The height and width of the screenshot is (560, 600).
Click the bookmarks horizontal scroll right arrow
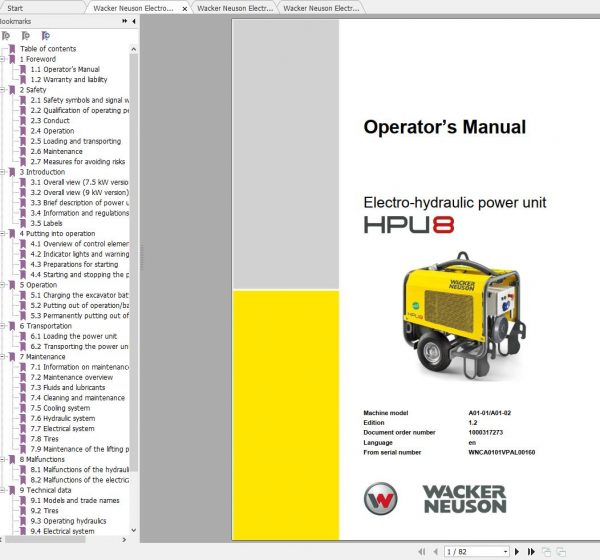(x=124, y=539)
